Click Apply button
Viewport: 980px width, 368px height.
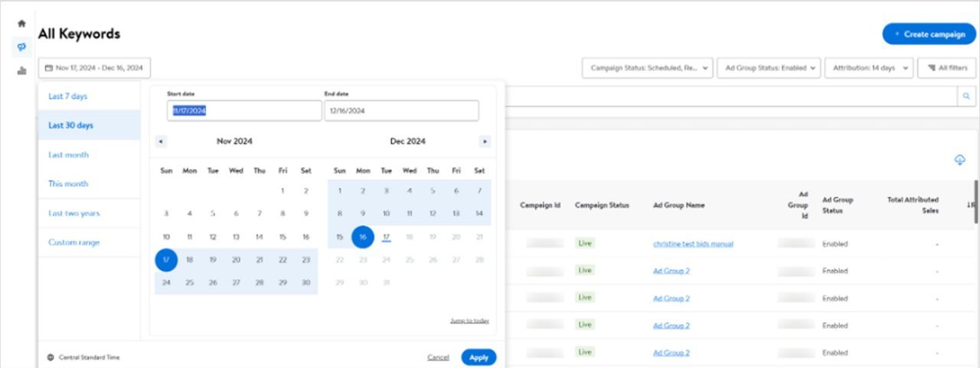coord(479,357)
